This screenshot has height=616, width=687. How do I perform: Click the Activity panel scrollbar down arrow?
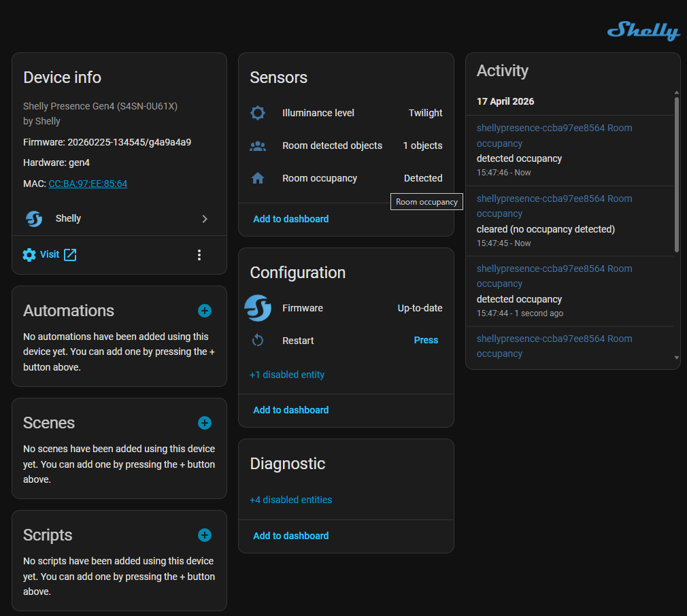[676, 358]
